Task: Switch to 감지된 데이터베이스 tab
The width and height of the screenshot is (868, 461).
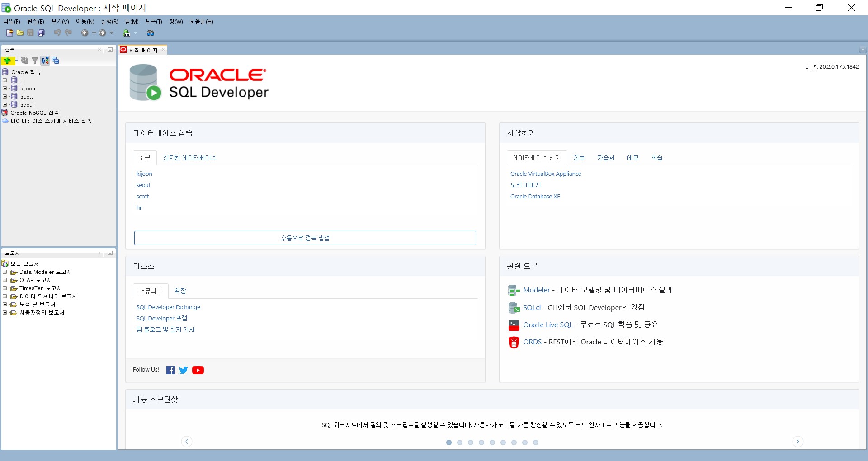Action: click(190, 158)
